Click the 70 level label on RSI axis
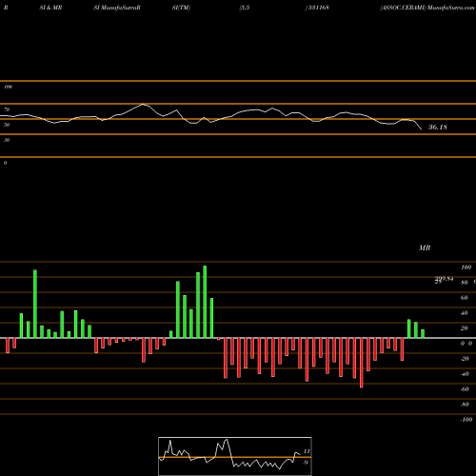The image size is (476, 476). (7, 109)
